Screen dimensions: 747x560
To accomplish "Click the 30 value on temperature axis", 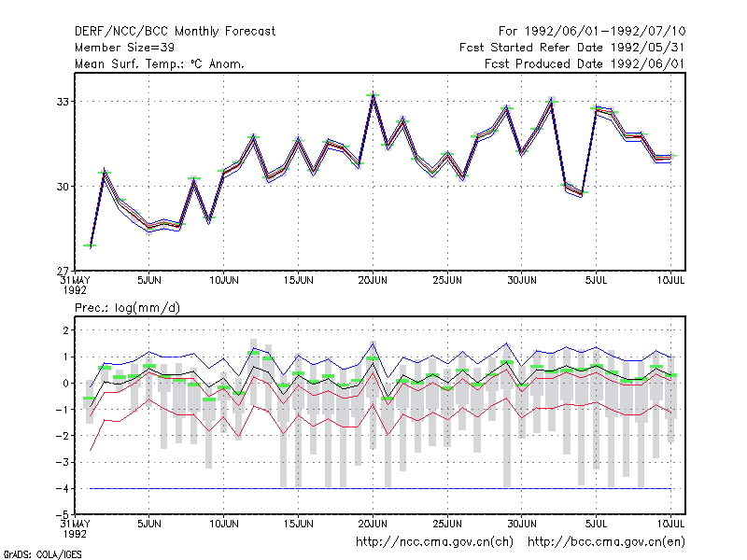I will (63, 187).
